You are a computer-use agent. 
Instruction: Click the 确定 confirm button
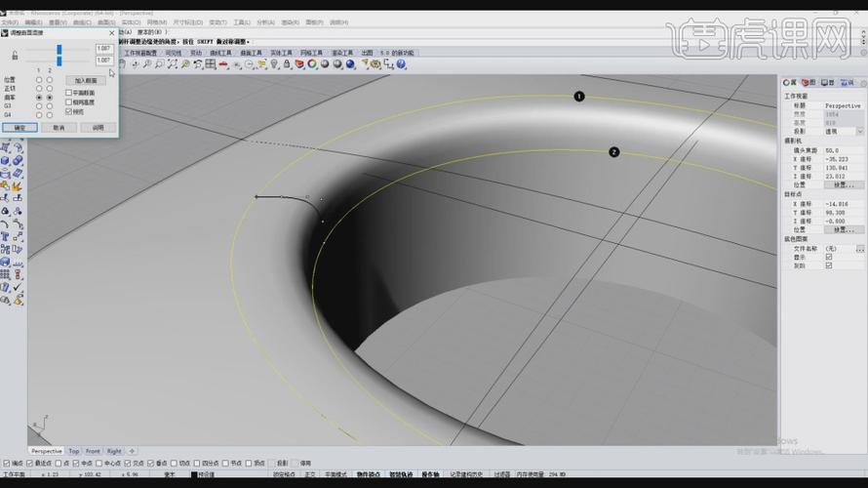(x=20, y=128)
